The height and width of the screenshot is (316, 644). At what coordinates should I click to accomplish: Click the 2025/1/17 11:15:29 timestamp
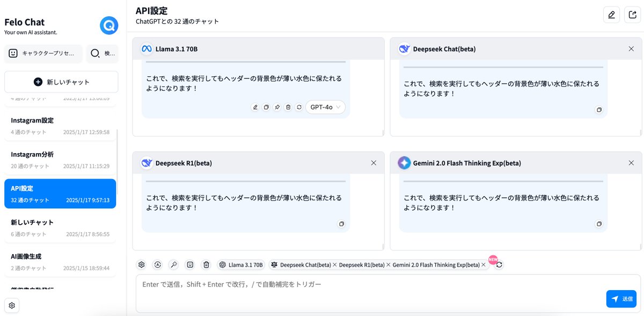point(86,166)
